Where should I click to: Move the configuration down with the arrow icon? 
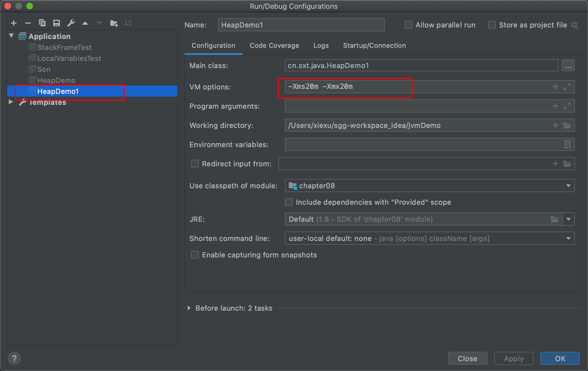click(99, 23)
